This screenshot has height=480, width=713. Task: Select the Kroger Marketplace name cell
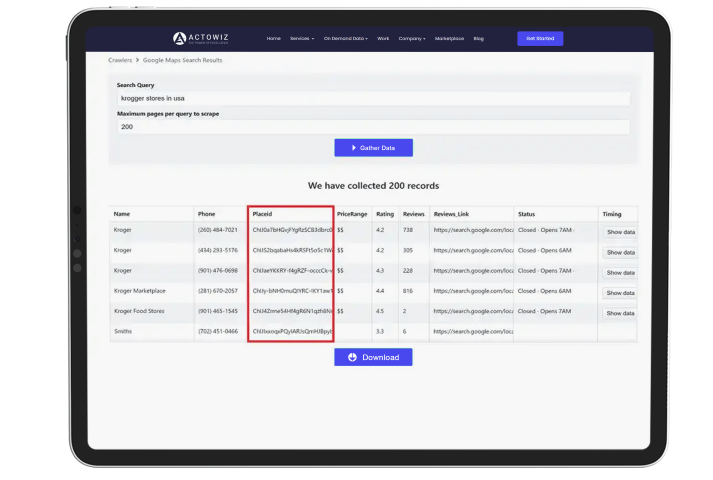pos(140,291)
